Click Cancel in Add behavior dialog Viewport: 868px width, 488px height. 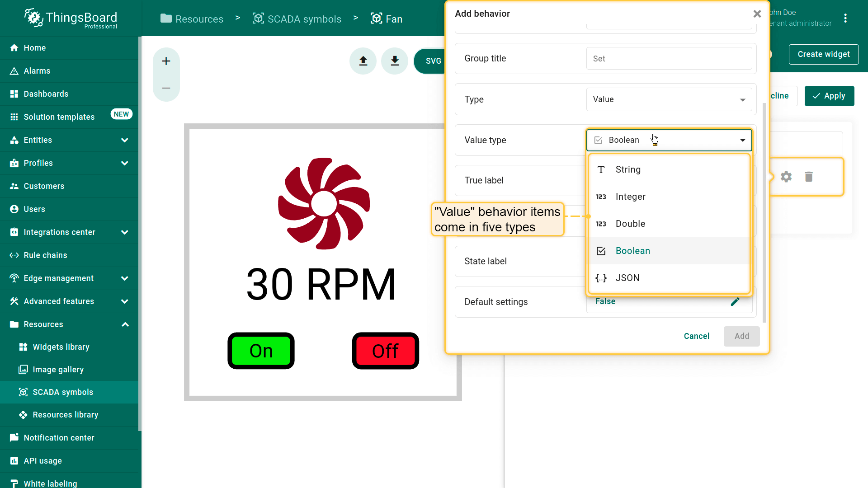[x=696, y=336]
